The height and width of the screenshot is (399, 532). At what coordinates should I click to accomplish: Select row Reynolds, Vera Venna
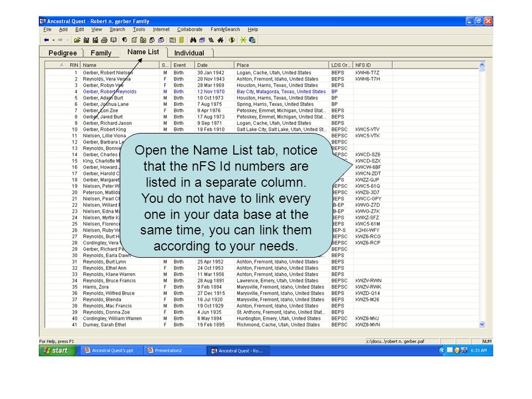point(261,79)
